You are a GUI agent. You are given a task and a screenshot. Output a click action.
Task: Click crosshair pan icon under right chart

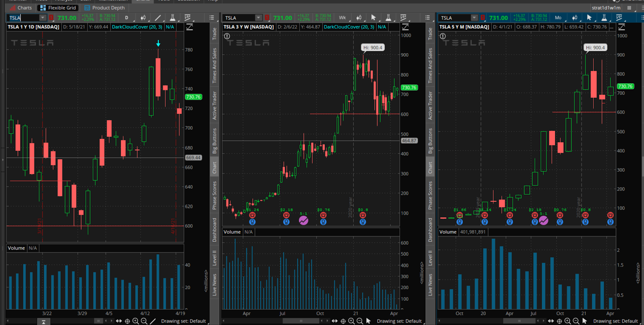point(559,321)
